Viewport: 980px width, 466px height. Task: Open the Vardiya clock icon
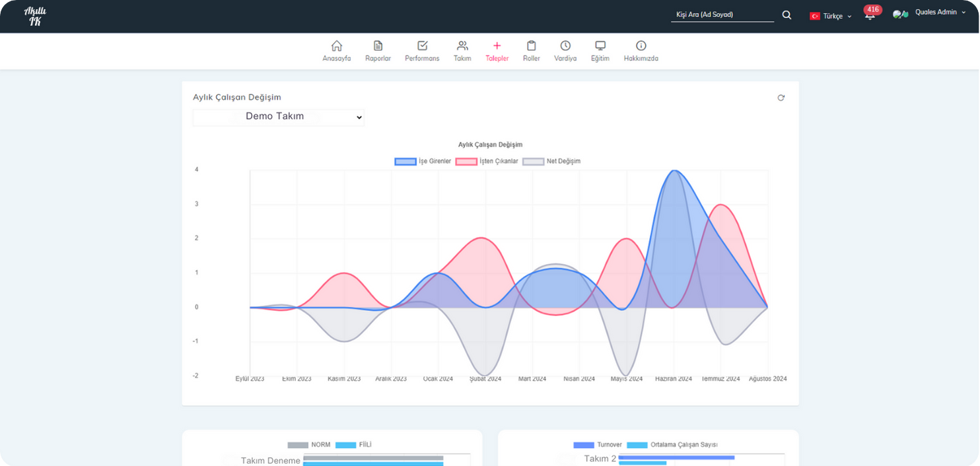pyautogui.click(x=565, y=46)
